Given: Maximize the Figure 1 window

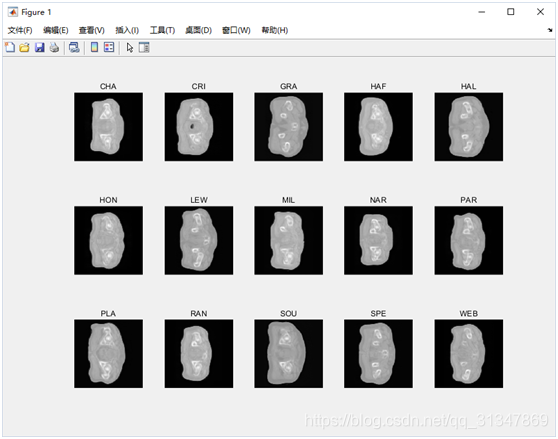Looking at the screenshot, I should coord(511,12).
